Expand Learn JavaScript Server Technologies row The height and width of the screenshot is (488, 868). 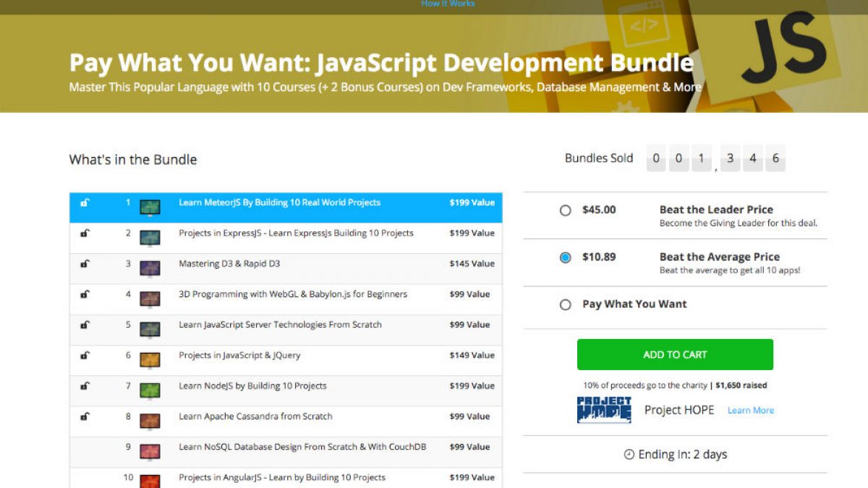(x=280, y=325)
